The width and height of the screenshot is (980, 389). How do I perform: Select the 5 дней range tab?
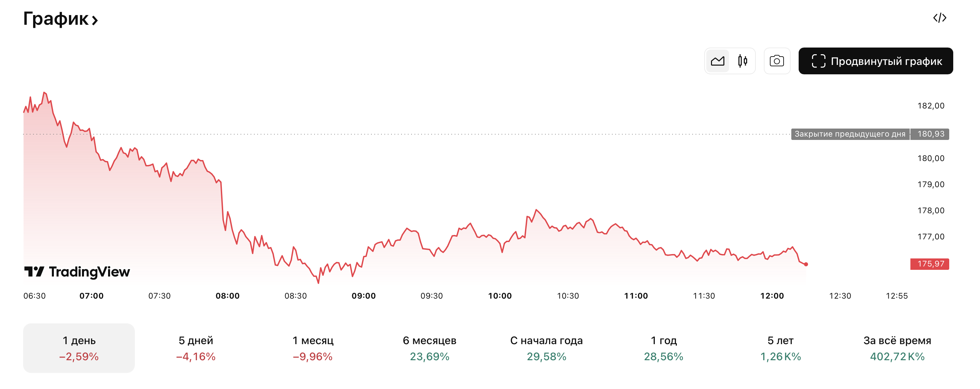coord(195,348)
